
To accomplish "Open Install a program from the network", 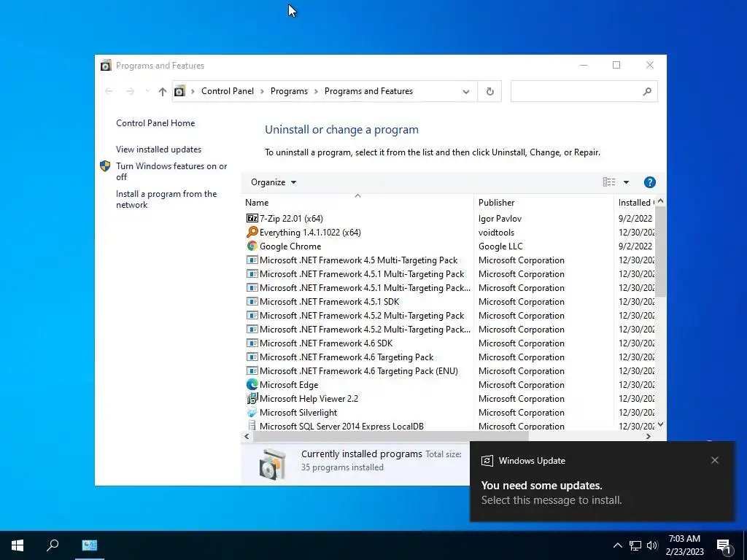I will (166, 199).
